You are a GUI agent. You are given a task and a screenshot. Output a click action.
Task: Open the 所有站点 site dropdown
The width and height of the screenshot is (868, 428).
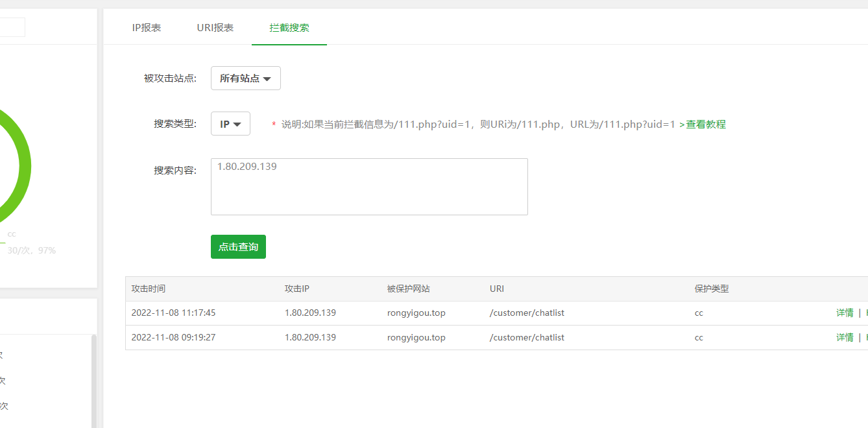point(246,78)
